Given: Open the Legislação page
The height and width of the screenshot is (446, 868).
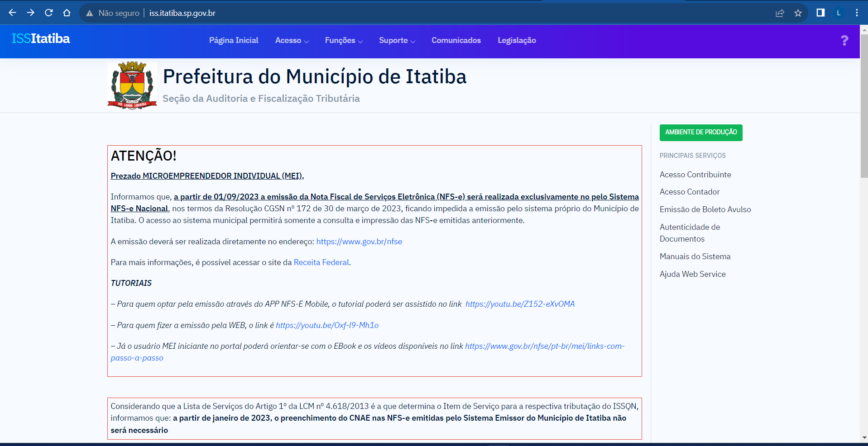Looking at the screenshot, I should [517, 40].
